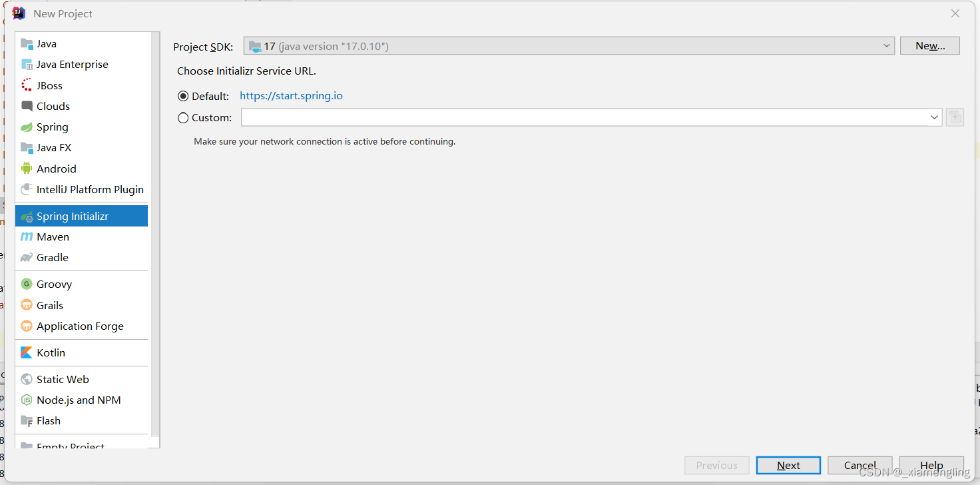This screenshot has width=980, height=485.
Task: Select JBoss project type
Action: 81,85
